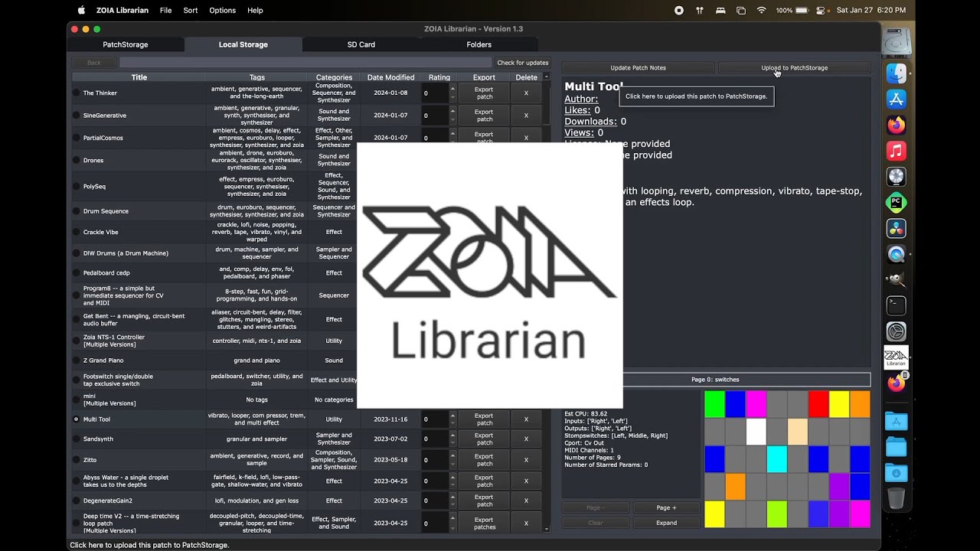Click the battery status icon
The width and height of the screenshot is (980, 551).
tap(802, 10)
